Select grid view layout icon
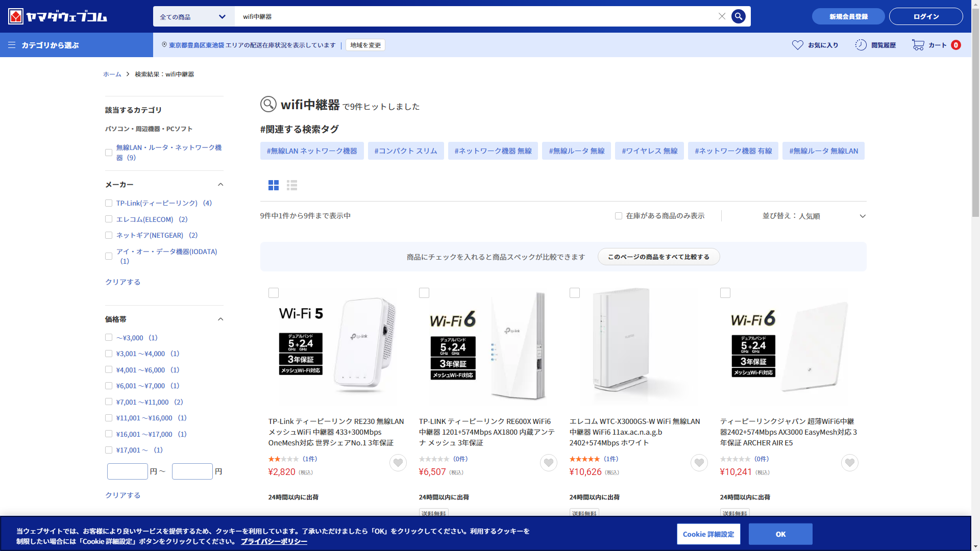Screen dimensions: 980x551 [x=274, y=185]
